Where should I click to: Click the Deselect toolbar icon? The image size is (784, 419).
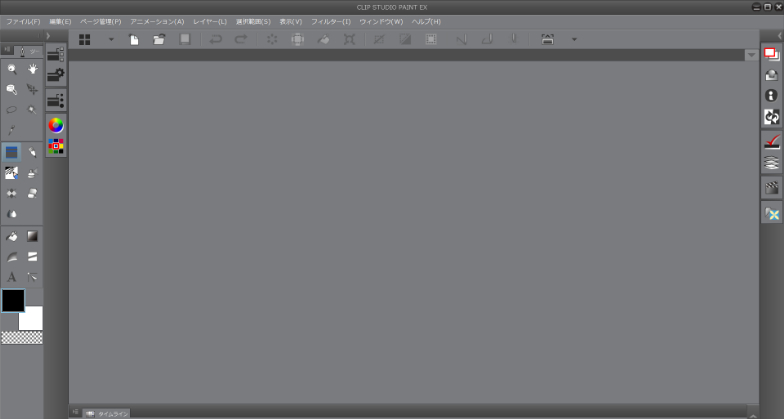pyautogui.click(x=380, y=40)
